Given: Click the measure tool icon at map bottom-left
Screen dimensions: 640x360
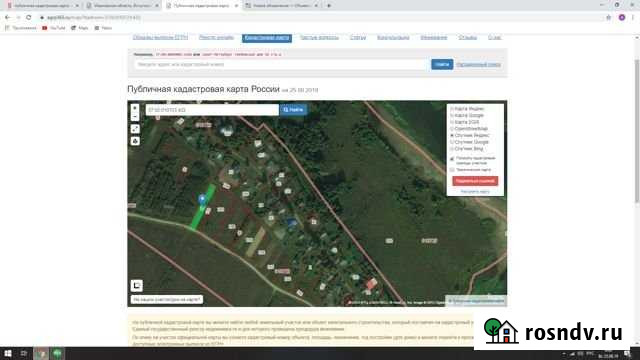Looking at the screenshot, I should [x=137, y=286].
